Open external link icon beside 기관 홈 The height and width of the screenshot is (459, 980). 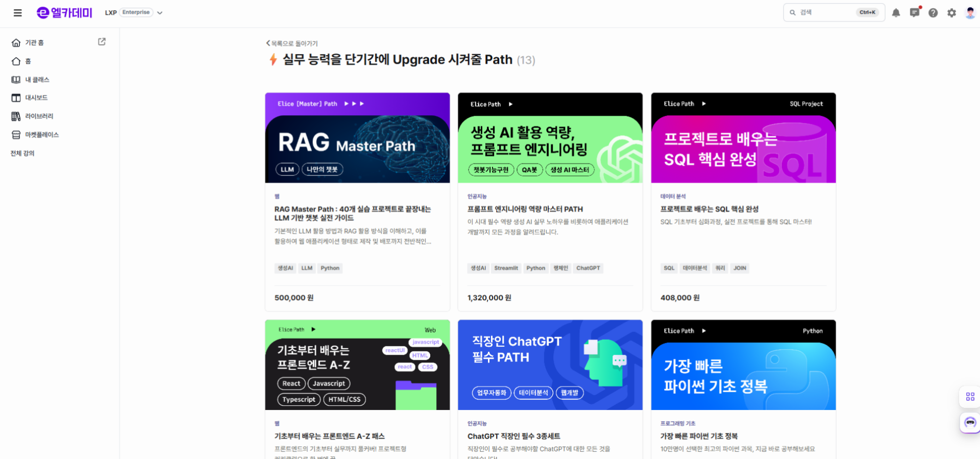102,42
